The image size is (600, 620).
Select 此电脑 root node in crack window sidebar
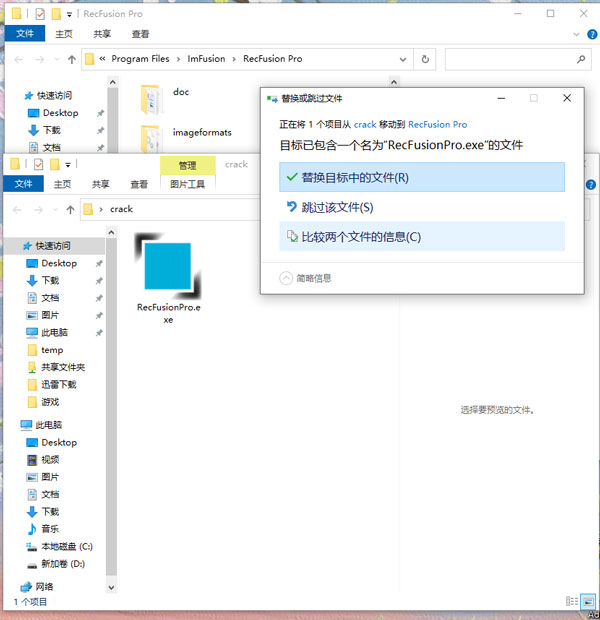pos(49,425)
